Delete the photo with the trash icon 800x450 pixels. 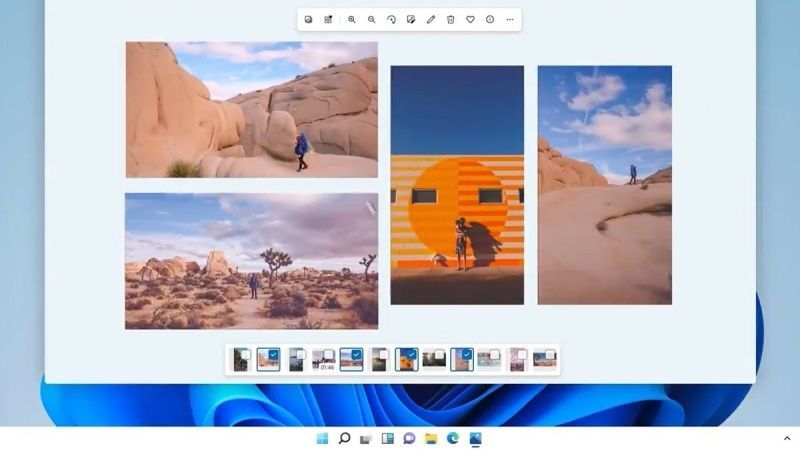(451, 19)
